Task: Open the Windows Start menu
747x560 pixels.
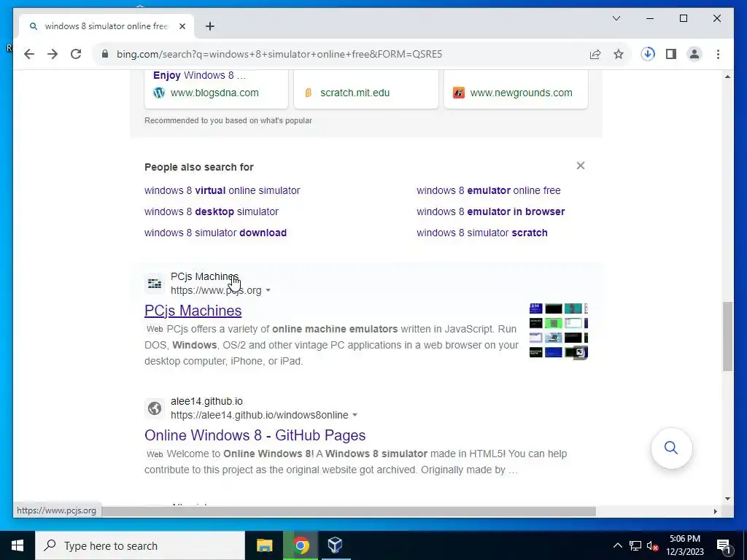Action: pyautogui.click(x=18, y=545)
